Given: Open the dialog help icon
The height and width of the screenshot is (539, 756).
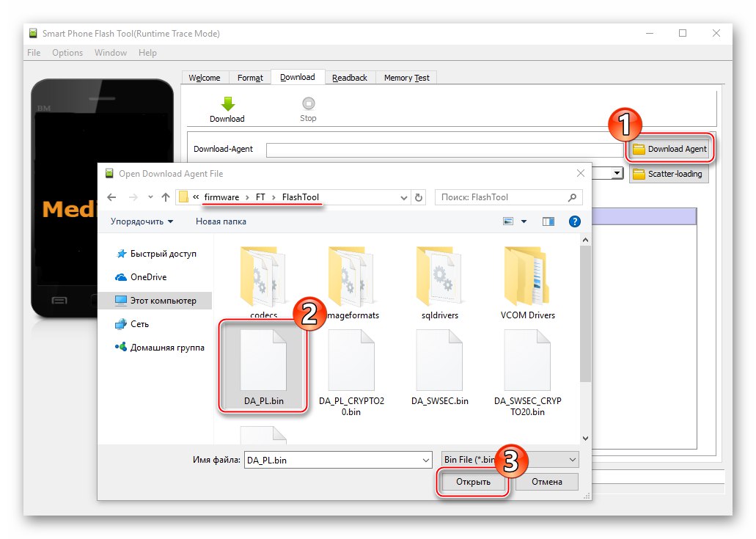Looking at the screenshot, I should click(574, 221).
